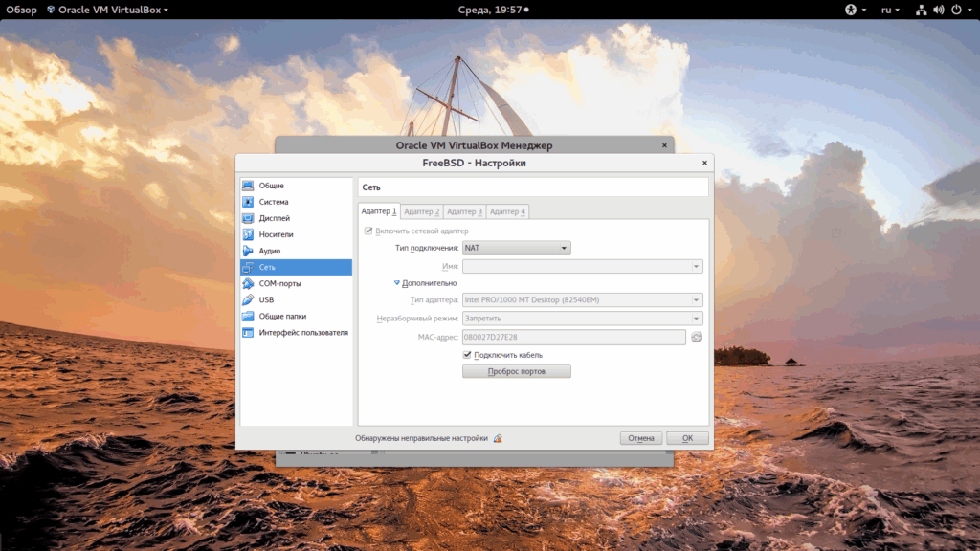Open Обзор activities overview

(x=21, y=10)
